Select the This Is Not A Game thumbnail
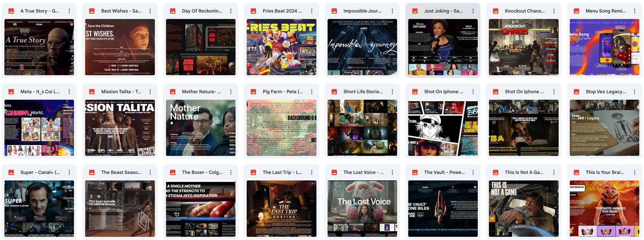This screenshot has width=644, height=240. [524, 209]
